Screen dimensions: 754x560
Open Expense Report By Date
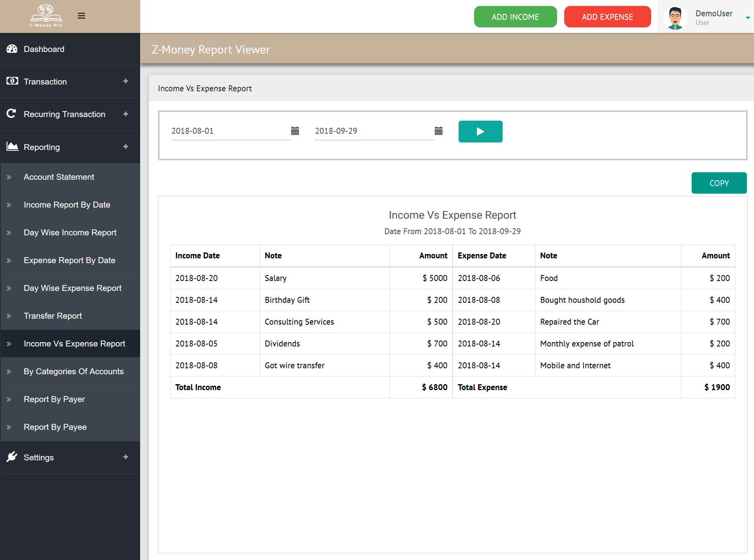70,260
